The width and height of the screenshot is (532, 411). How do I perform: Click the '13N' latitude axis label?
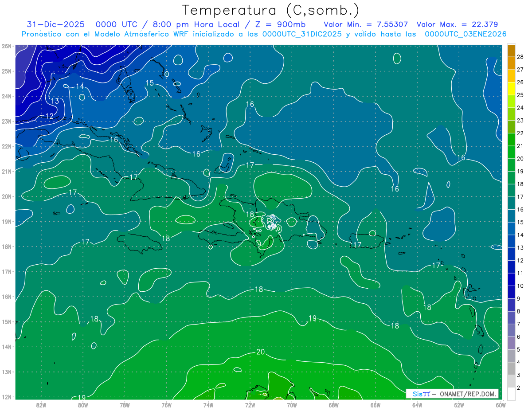[x=6, y=372]
